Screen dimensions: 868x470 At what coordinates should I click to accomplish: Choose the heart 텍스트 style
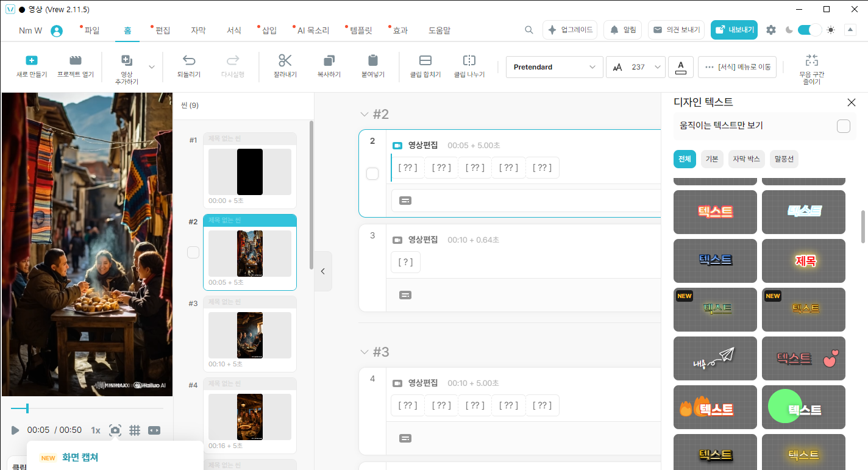coord(803,358)
